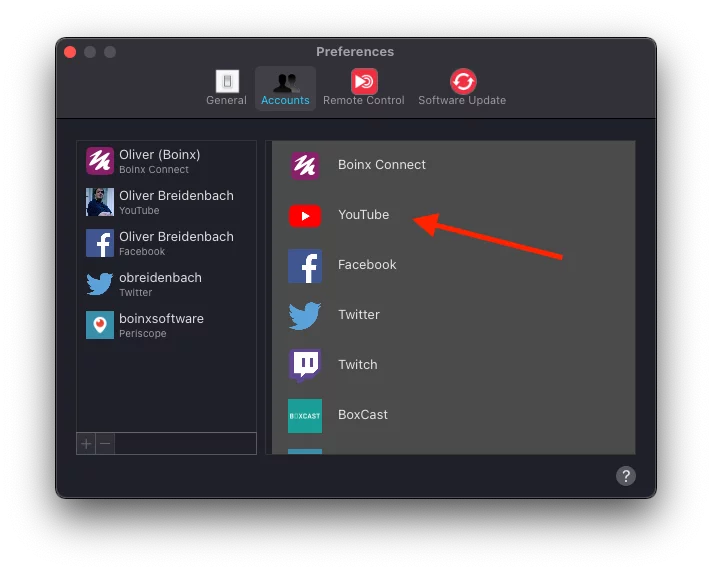Screen dimensions: 712x572
Task: Click Twitter icon beside obreidenbach account
Action: point(100,284)
